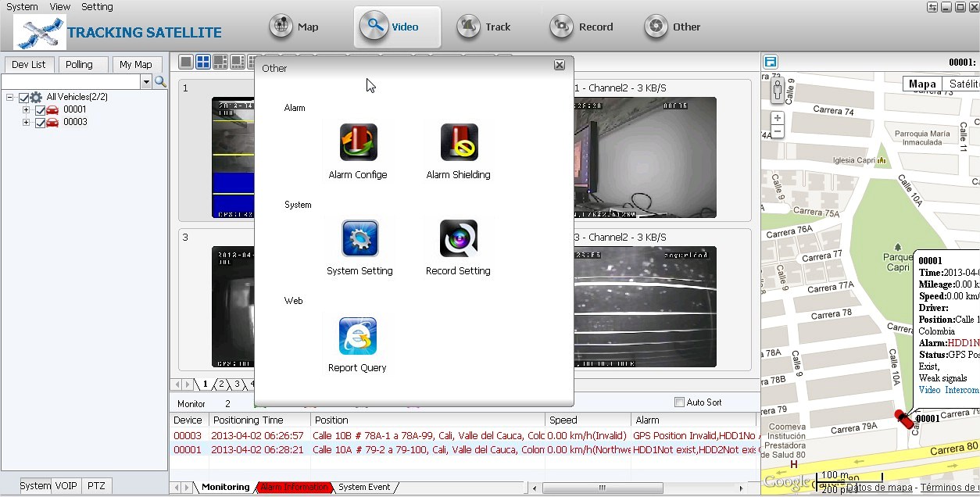This screenshot has width=980, height=497.
Task: Click the Alarm column header
Action: coord(694,420)
